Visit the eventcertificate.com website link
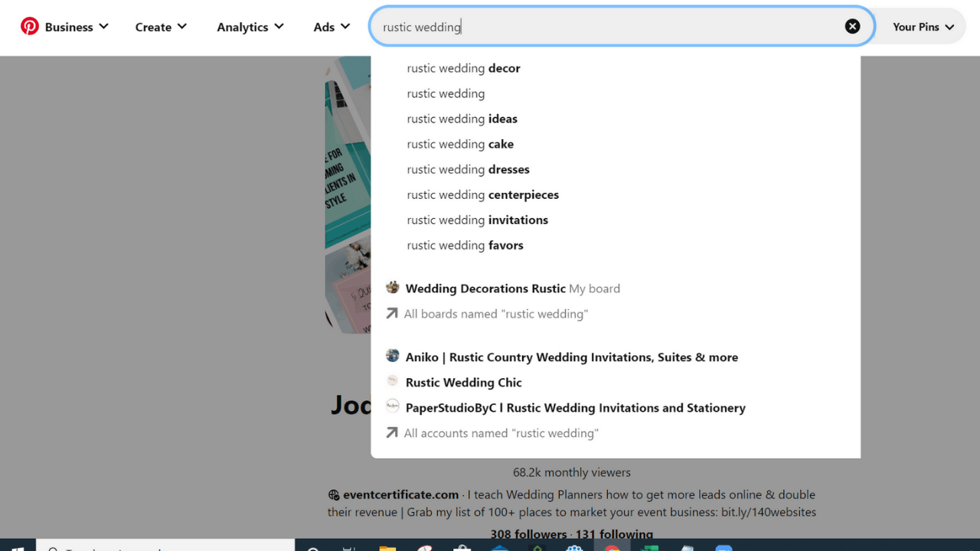The height and width of the screenshot is (551, 980). (400, 494)
